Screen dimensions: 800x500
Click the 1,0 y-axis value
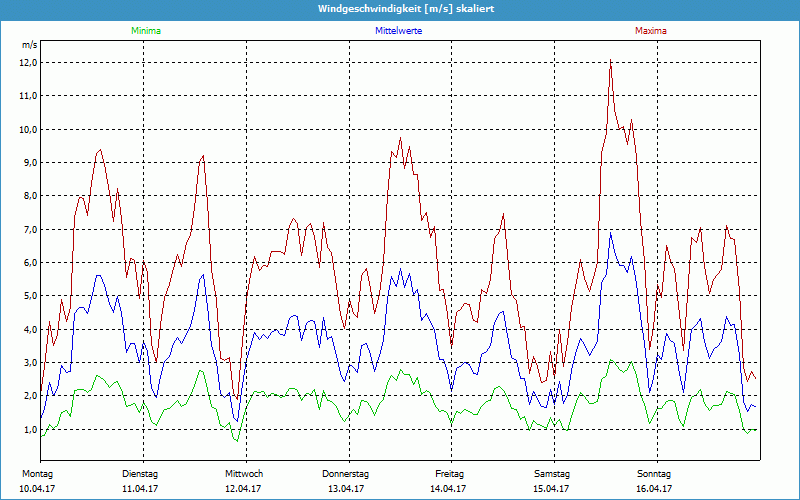(31, 430)
